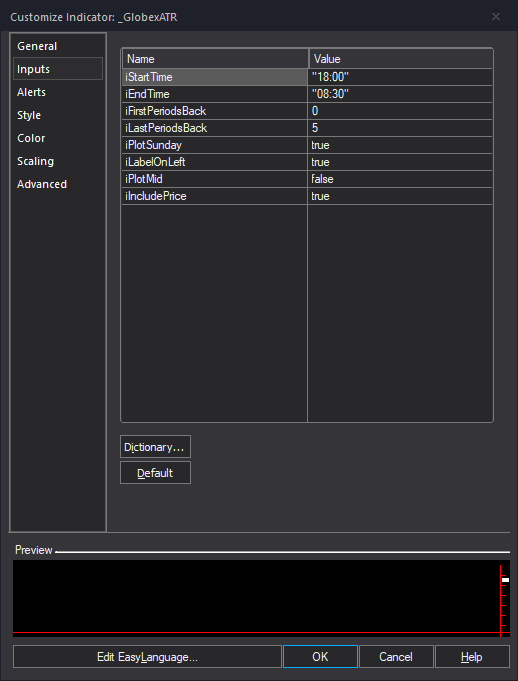The width and height of the screenshot is (518, 681).
Task: Select the Alerts category
Action: (31, 92)
